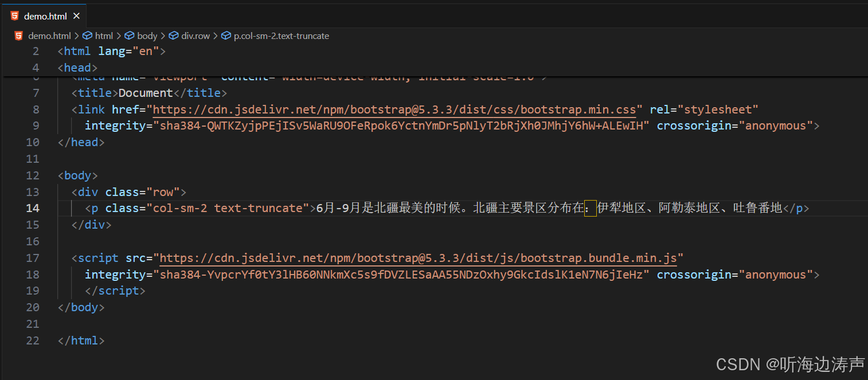868x380 pixels.
Task: Click line number 14 in the gutter
Action: tap(33, 207)
